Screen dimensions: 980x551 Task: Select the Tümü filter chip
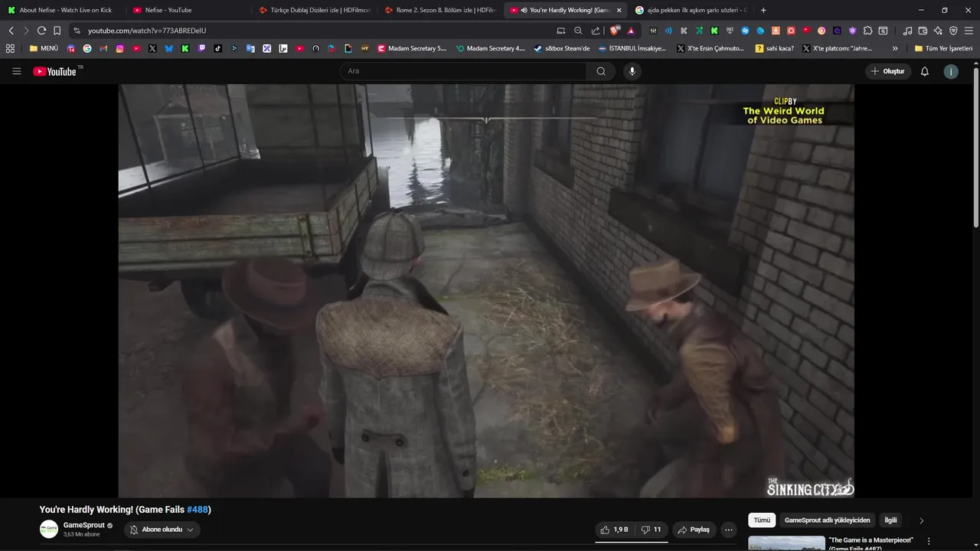click(762, 520)
